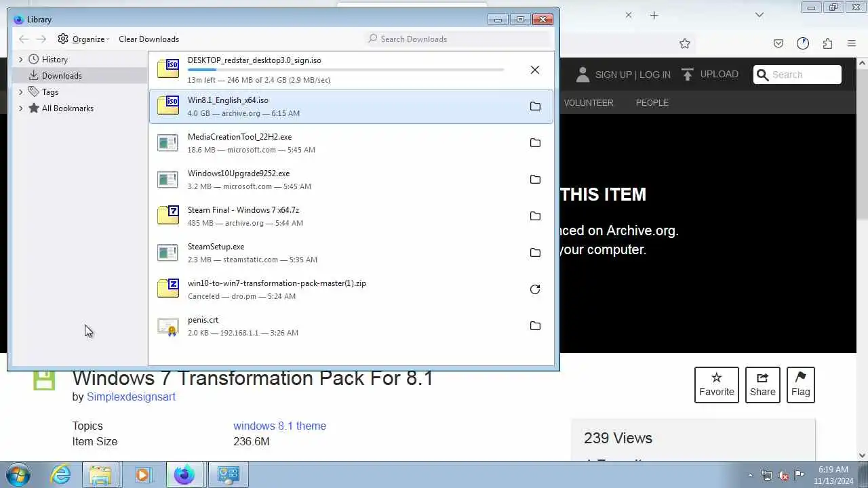Viewport: 868px width, 488px height.
Task: Open the list all tabs dropdown
Action: pos(759,15)
